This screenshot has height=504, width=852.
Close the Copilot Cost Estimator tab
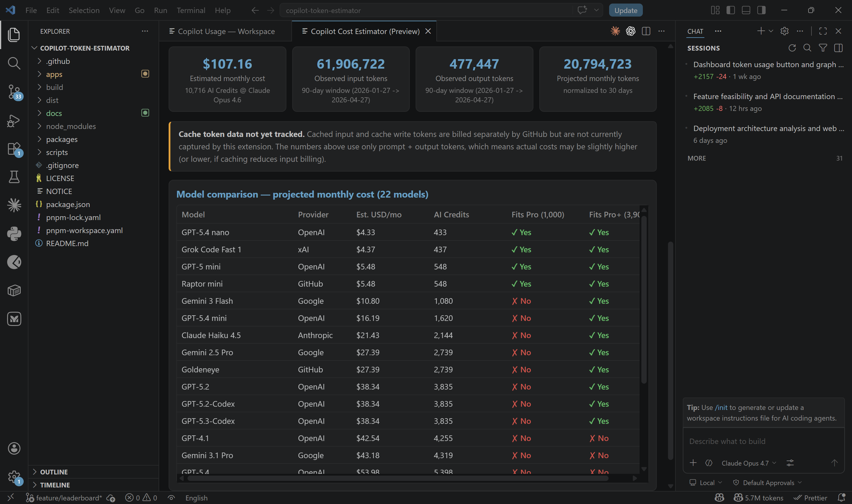(428, 31)
